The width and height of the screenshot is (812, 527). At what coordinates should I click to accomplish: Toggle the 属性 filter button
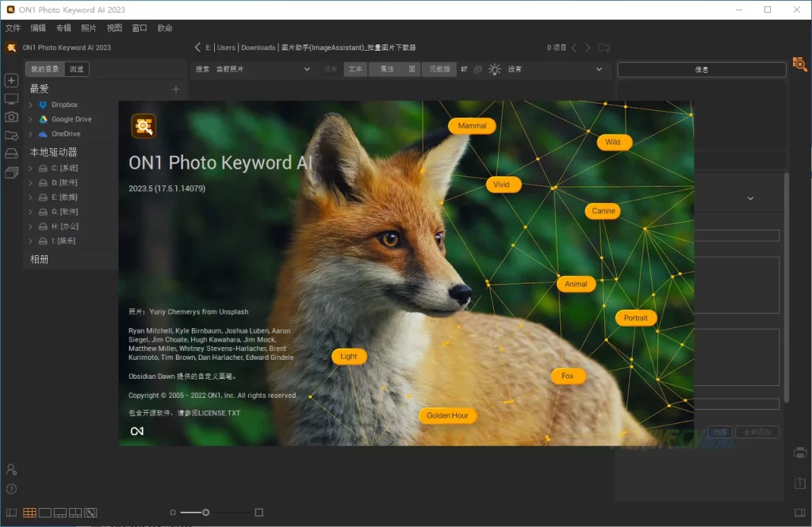point(386,70)
